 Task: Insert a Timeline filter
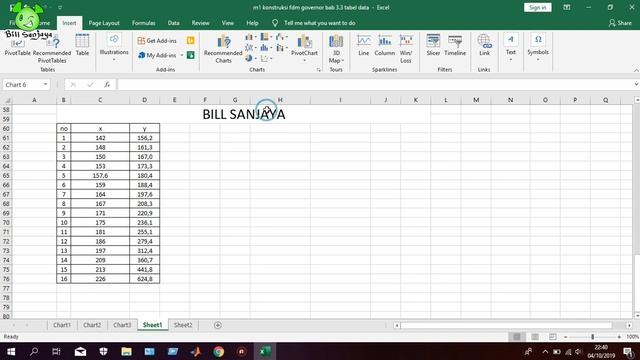coord(455,45)
